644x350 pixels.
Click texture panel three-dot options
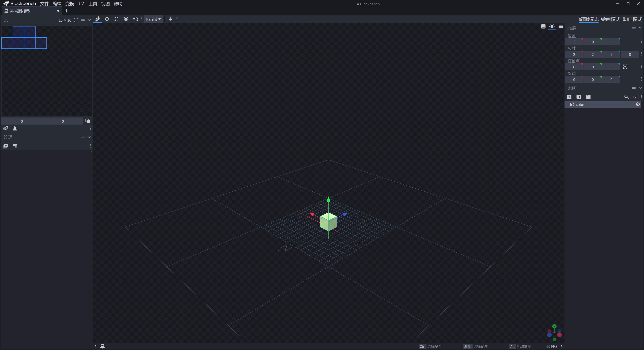tap(91, 146)
